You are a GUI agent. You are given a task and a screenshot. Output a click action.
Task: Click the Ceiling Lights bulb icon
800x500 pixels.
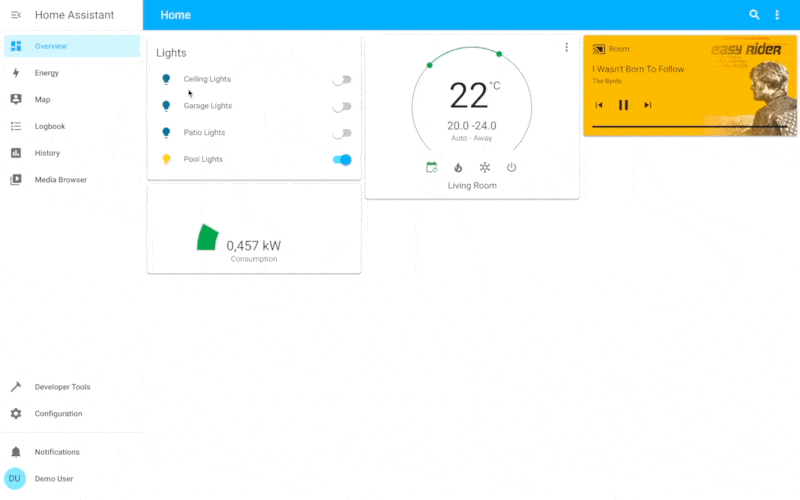click(166, 79)
